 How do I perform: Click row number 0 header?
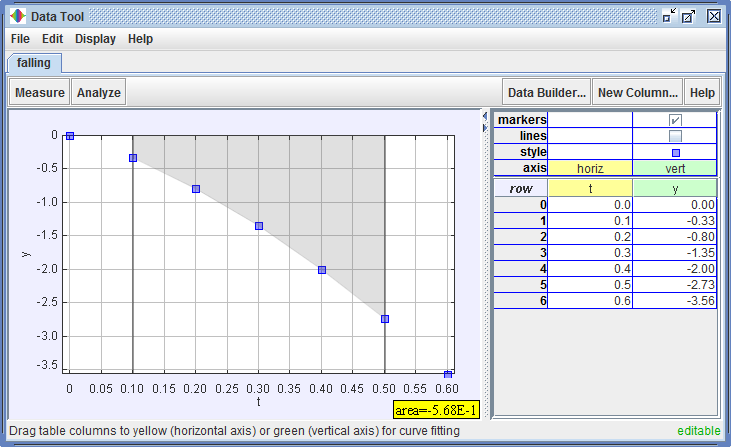tap(521, 205)
